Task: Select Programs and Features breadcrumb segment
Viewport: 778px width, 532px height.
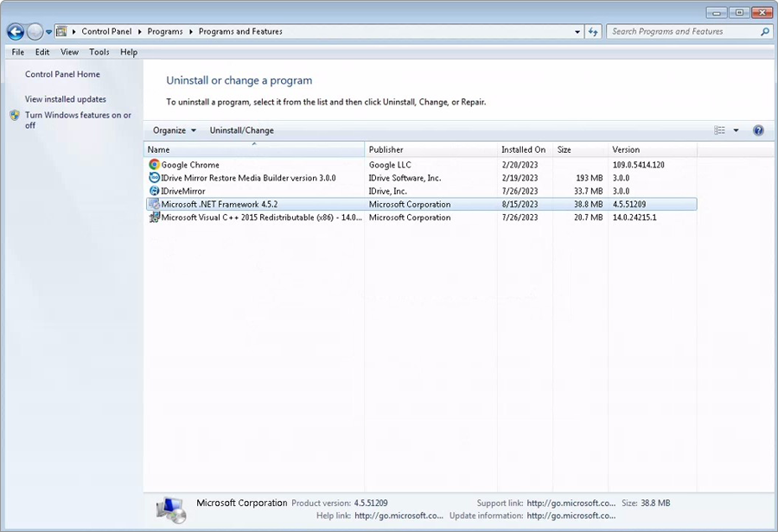Action: (x=240, y=31)
